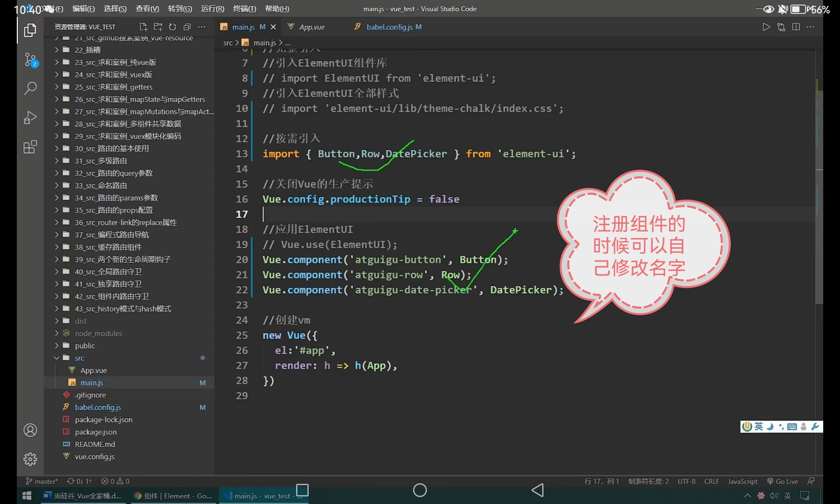Toggle Go Live server in status bar
This screenshot has height=504, width=840.
tap(782, 481)
